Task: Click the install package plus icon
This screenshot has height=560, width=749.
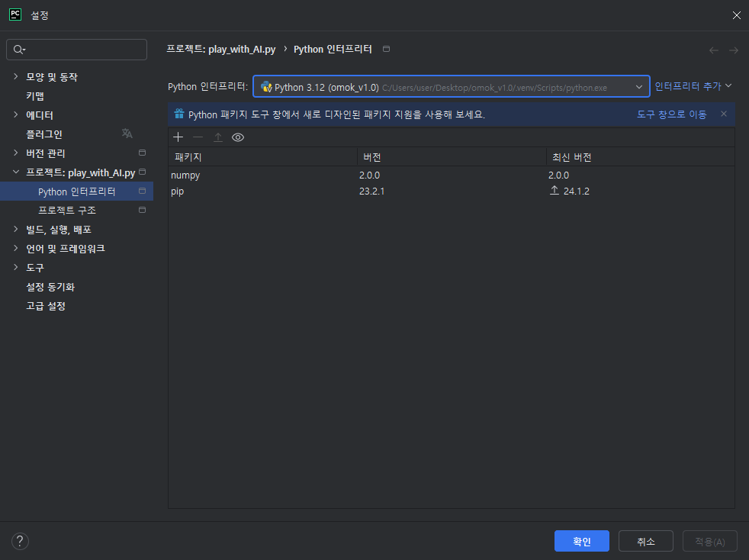Action: coord(178,137)
